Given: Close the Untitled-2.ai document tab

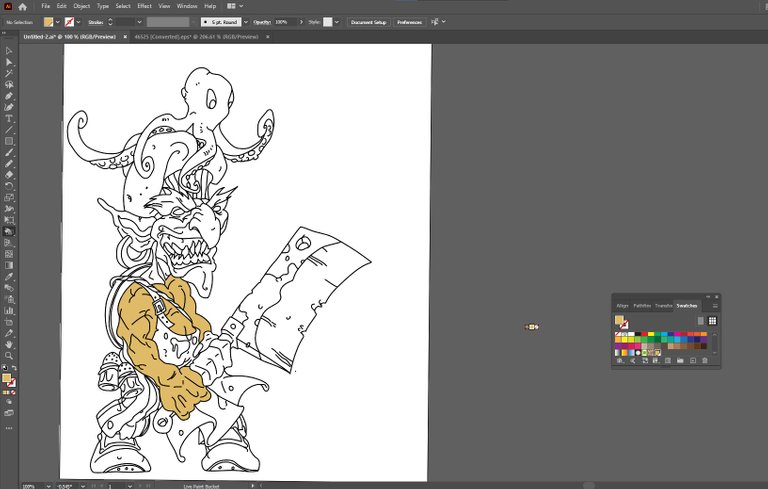Looking at the screenshot, I should 125,37.
